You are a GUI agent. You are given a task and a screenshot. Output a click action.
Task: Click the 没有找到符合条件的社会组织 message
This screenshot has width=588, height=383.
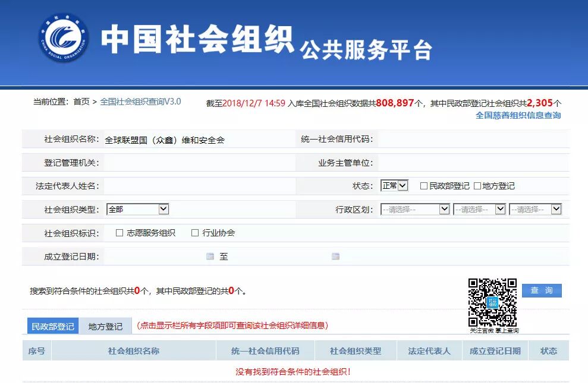[x=294, y=372]
